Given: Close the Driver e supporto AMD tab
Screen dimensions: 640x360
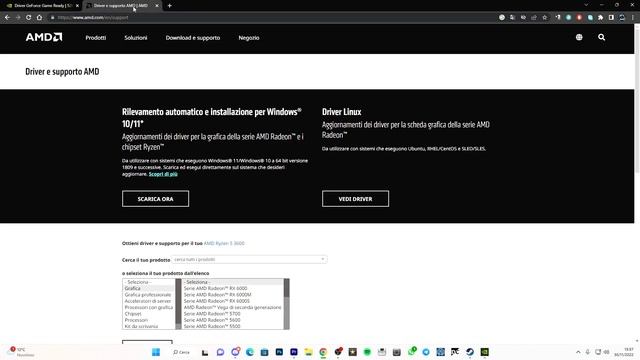Looking at the screenshot, I should point(157,6).
